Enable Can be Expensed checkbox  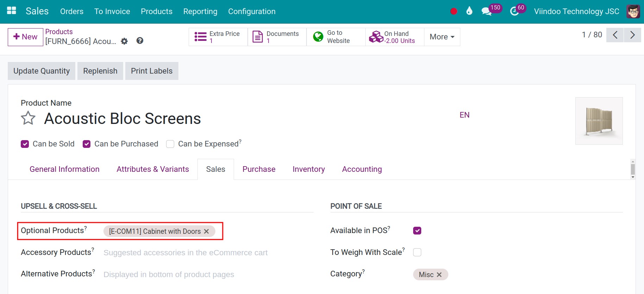170,144
